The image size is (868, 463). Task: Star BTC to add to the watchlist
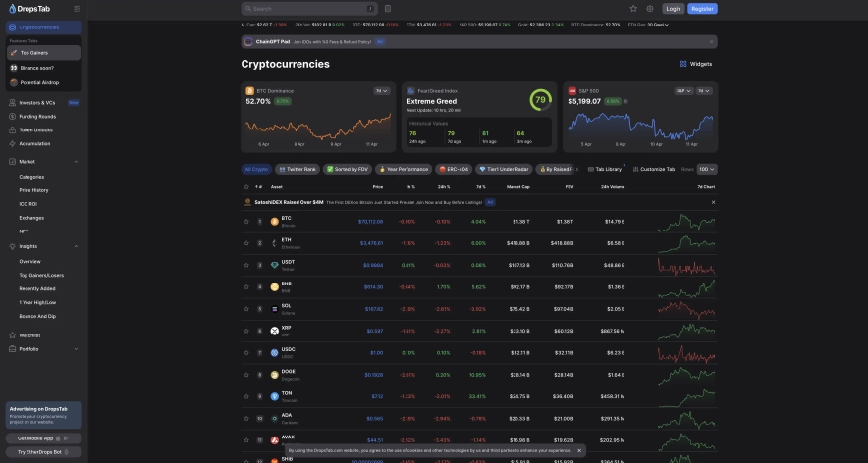pyautogui.click(x=247, y=221)
